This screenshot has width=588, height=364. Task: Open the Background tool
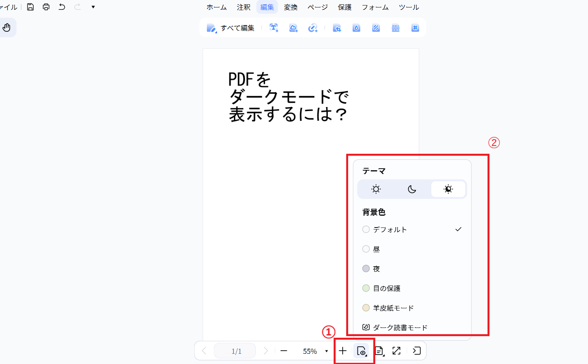pos(376,27)
